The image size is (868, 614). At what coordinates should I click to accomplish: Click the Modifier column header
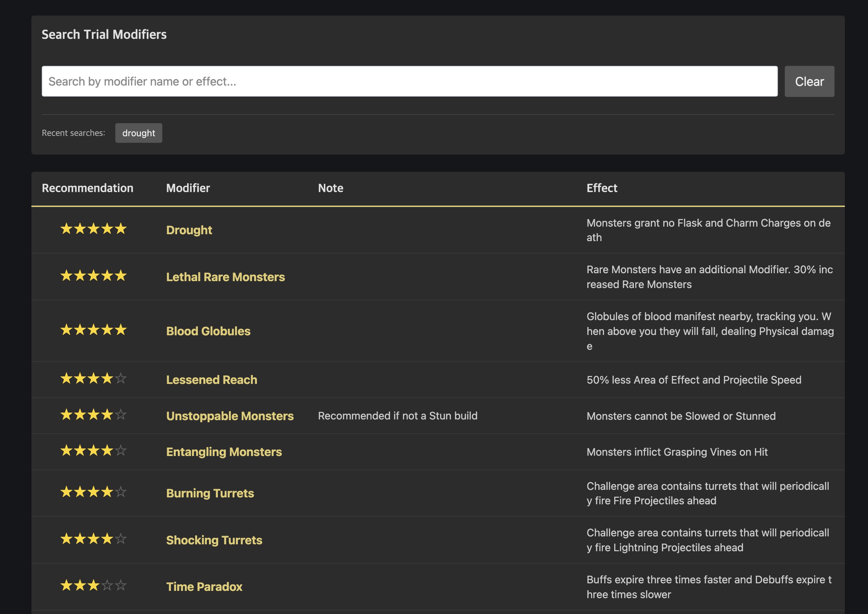pyautogui.click(x=188, y=188)
